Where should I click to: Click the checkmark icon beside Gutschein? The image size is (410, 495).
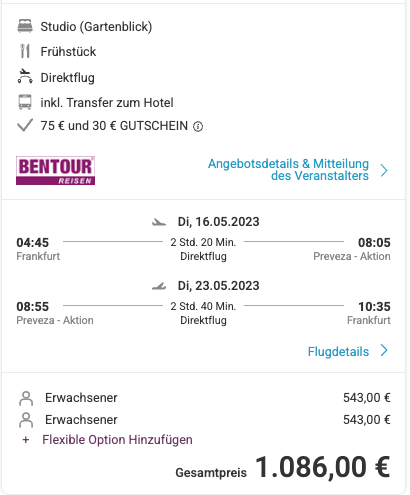pos(25,125)
